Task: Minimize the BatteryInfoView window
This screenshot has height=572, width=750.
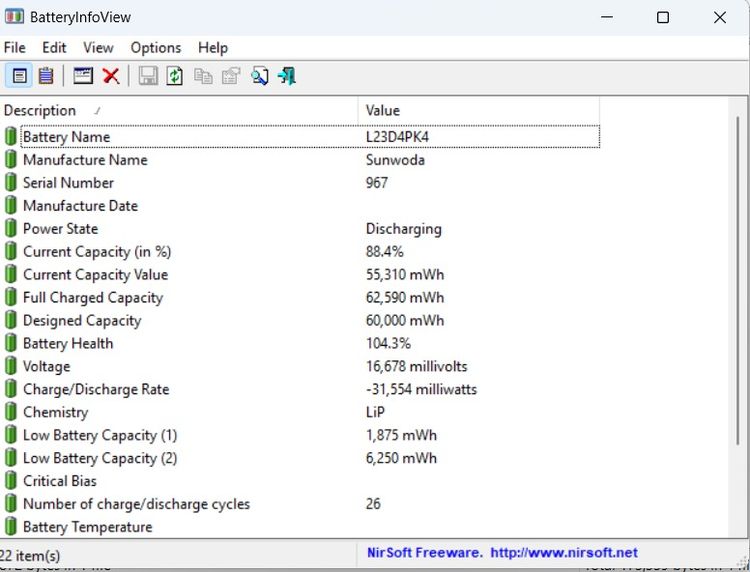Action: click(x=607, y=17)
